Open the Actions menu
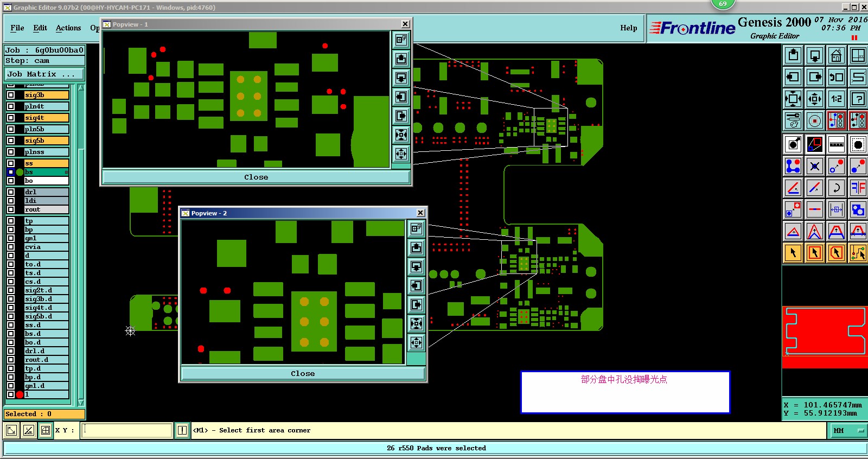 [x=68, y=28]
